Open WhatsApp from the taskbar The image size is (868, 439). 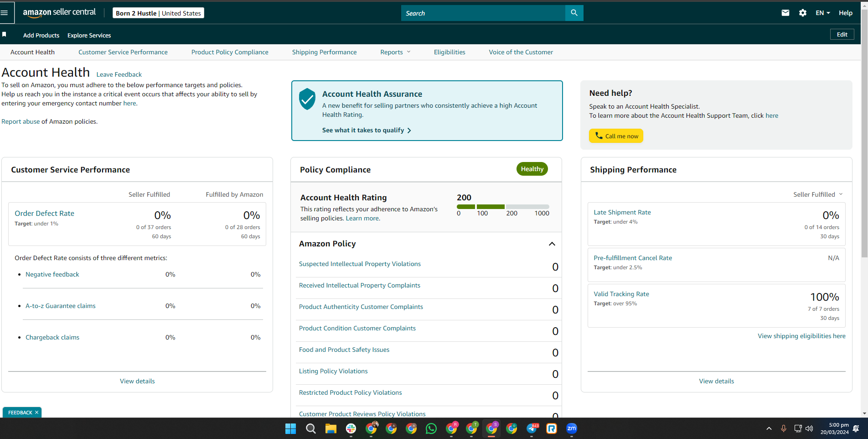point(431,429)
